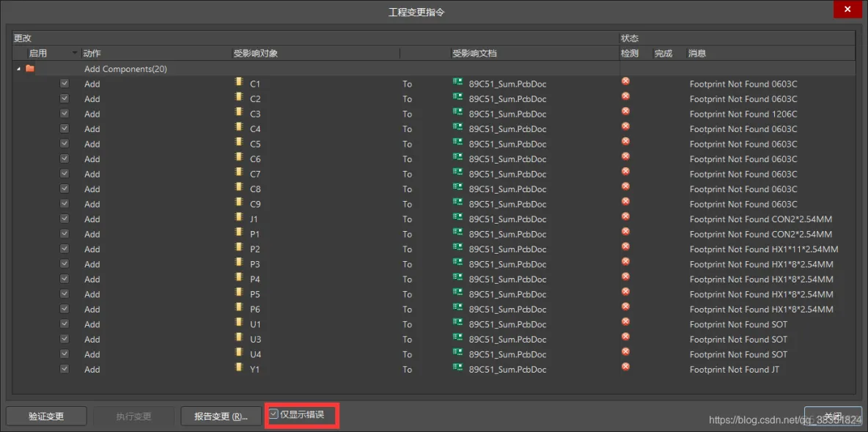868x432 pixels.
Task: Click the component icon for P2
Action: point(239,246)
